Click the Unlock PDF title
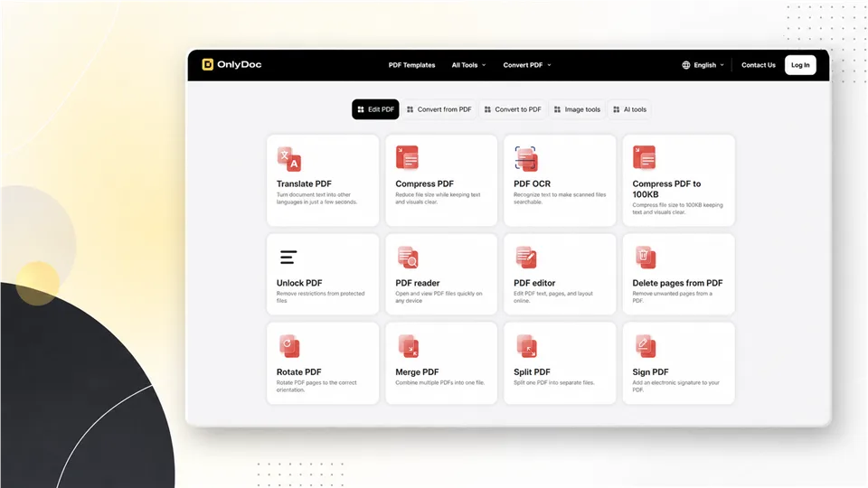Screen dimensions: 868x488 (299, 283)
